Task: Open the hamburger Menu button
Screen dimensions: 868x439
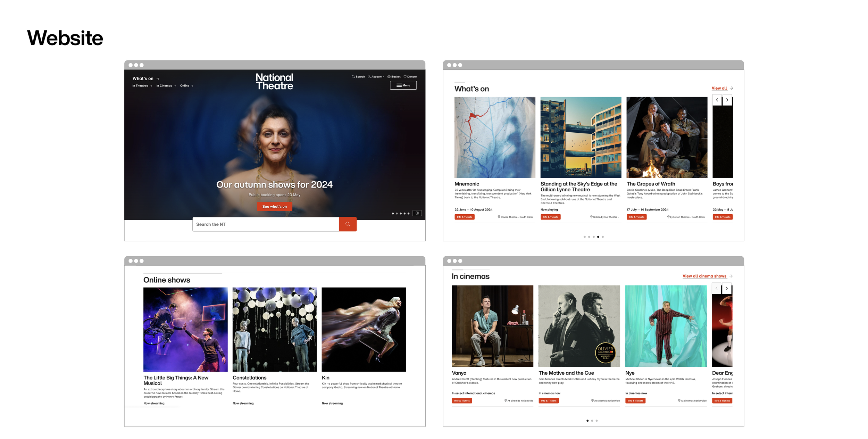Action: (x=403, y=85)
